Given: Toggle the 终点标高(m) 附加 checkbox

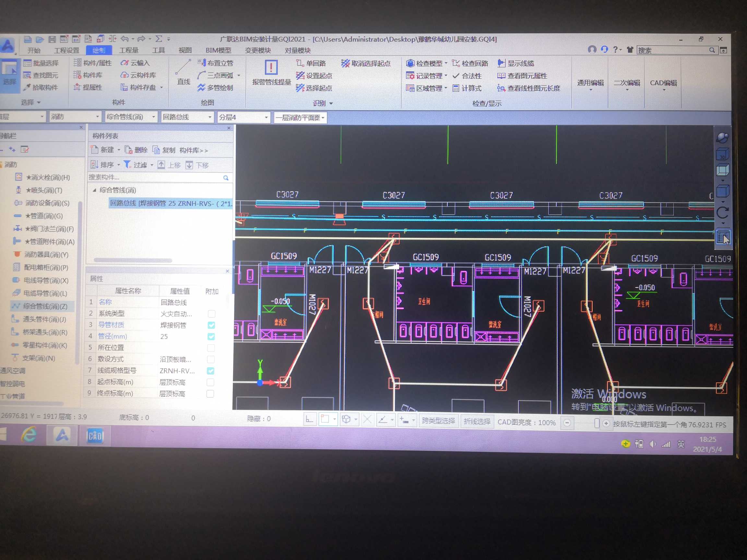Looking at the screenshot, I should [210, 393].
